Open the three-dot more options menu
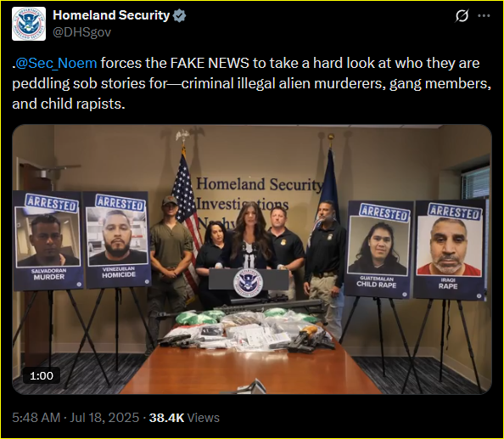The height and width of the screenshot is (439, 504). tap(484, 15)
